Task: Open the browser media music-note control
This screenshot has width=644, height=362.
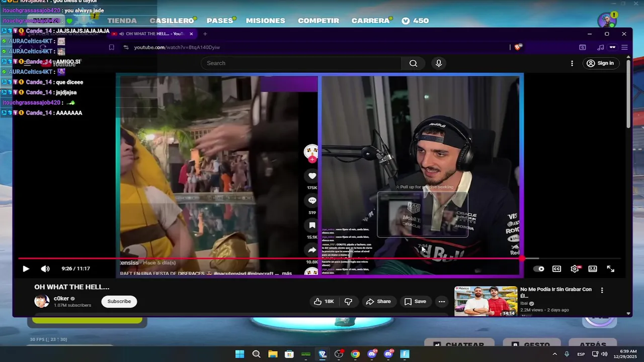Action: click(600, 47)
